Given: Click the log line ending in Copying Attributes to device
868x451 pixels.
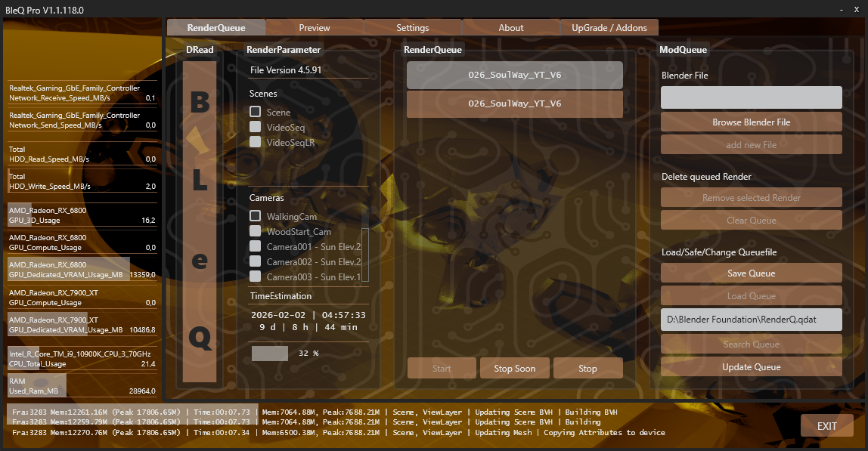Looking at the screenshot, I should click(x=338, y=433).
